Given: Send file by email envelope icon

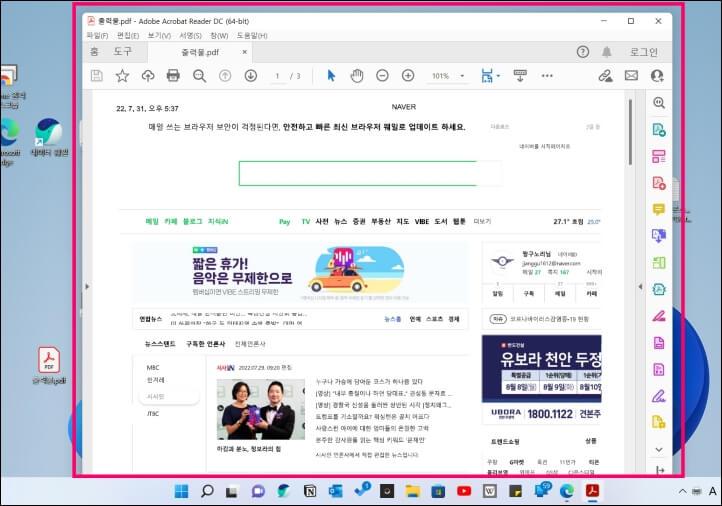Looking at the screenshot, I should tap(631, 76).
